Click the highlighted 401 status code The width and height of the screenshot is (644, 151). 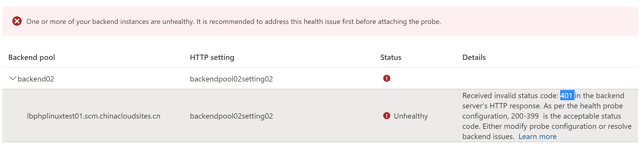point(567,96)
